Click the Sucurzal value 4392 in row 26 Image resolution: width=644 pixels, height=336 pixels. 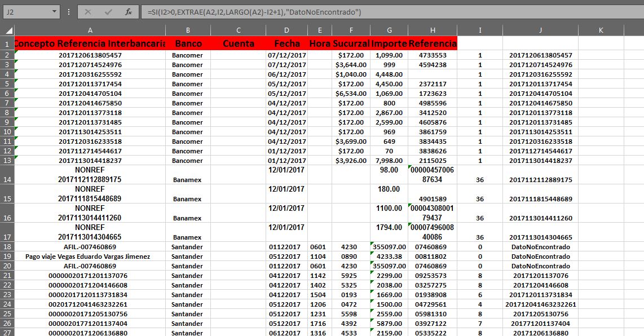(351, 323)
